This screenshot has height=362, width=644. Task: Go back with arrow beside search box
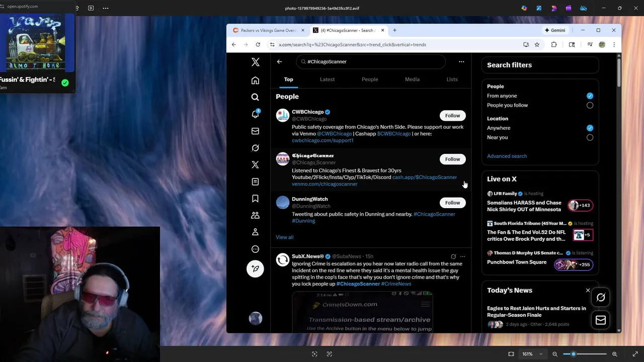pos(279,61)
